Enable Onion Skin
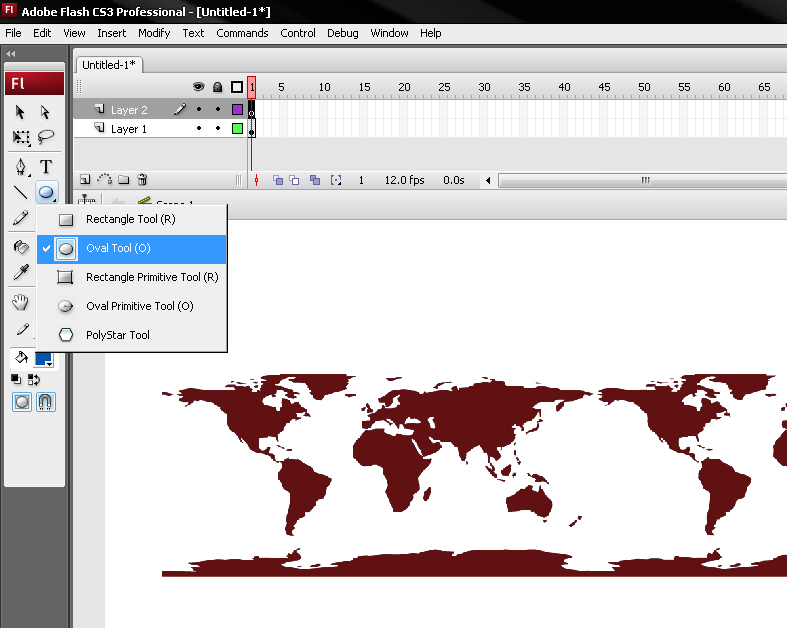 pyautogui.click(x=278, y=180)
